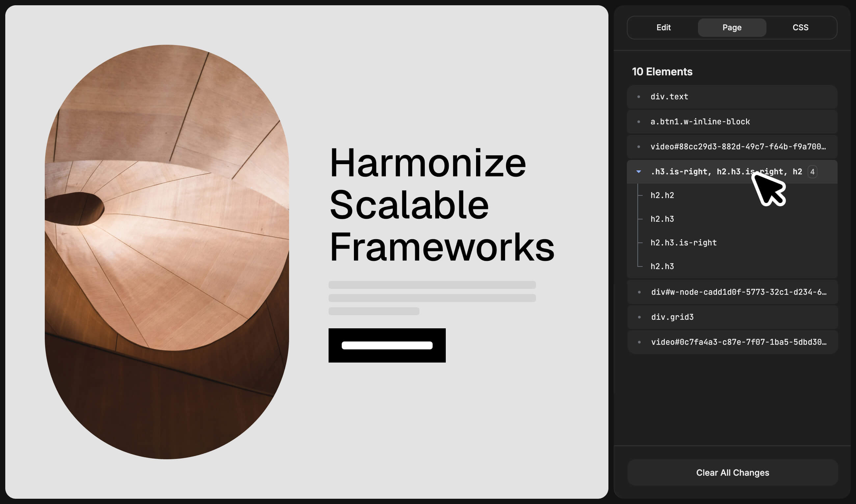This screenshot has width=856, height=504.
Task: Click the h2.h2 child item
Action: (x=662, y=195)
